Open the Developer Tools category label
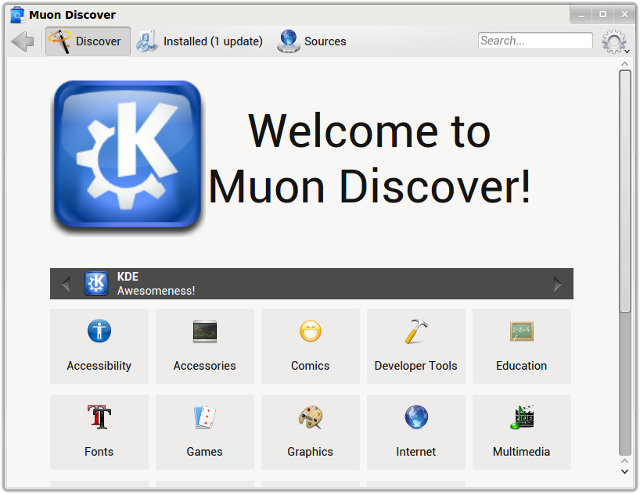 pyautogui.click(x=416, y=366)
